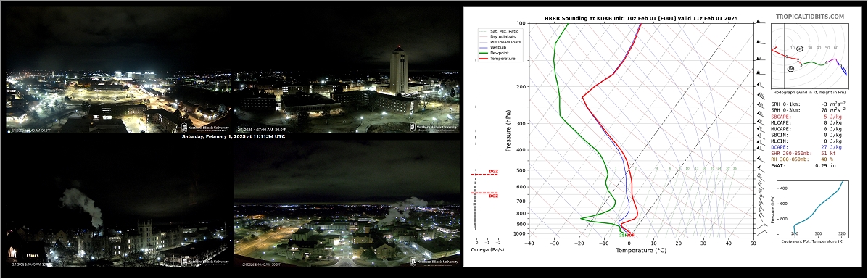The image size is (868, 279).
Task: Click the top-left NIU webcam view
Action: [x=118, y=69]
